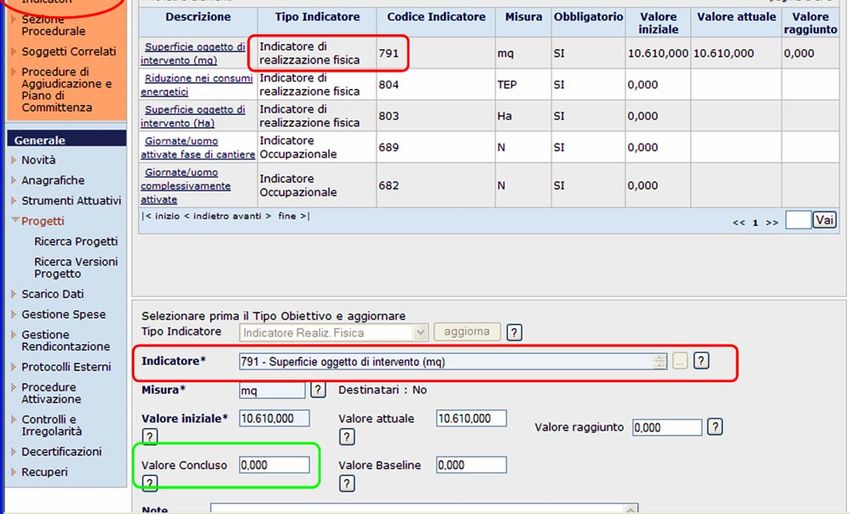Open Sezione Procedurale tab
Viewport: 850px width, 514px height.
tap(53, 25)
